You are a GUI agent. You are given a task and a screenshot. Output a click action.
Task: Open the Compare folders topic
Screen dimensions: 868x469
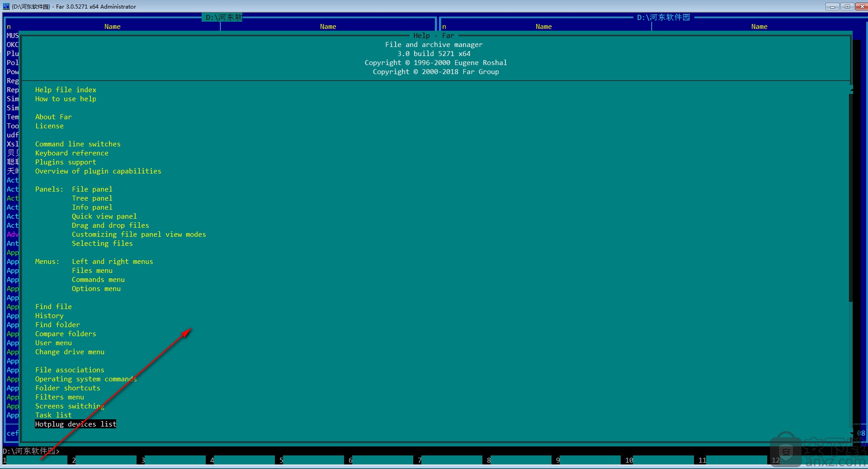click(66, 334)
